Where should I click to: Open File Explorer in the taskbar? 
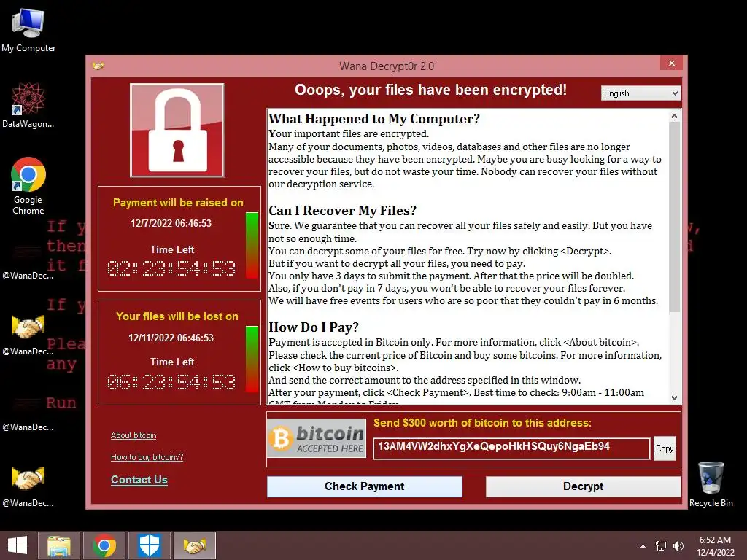pyautogui.click(x=59, y=545)
